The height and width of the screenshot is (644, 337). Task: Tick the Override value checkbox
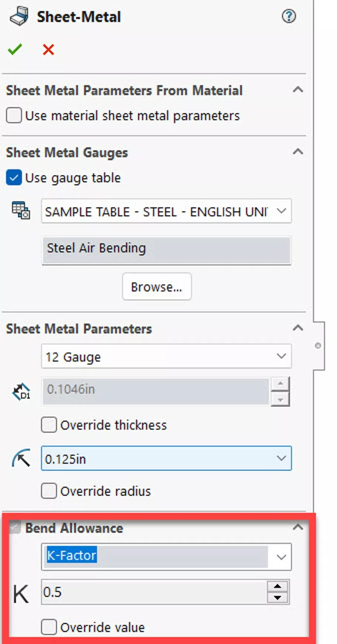pyautogui.click(x=49, y=627)
